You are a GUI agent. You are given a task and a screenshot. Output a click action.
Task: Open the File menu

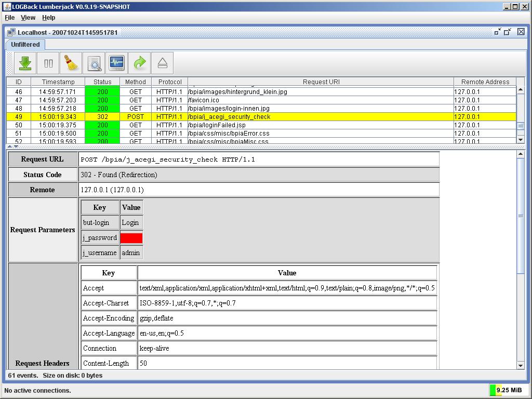coord(9,17)
